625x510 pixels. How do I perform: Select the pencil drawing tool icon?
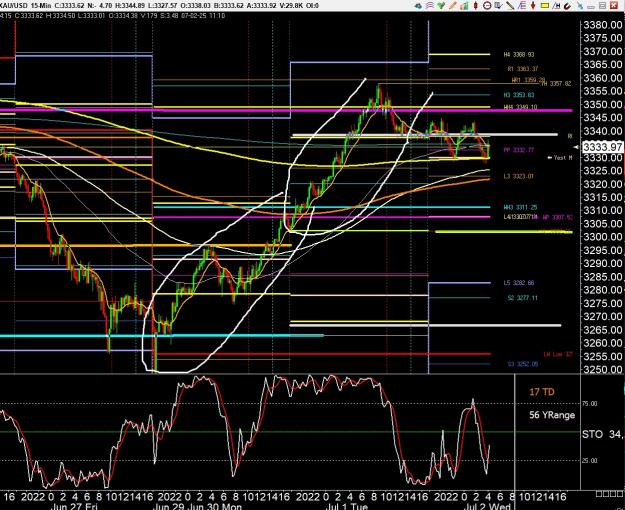tap(453, 6)
